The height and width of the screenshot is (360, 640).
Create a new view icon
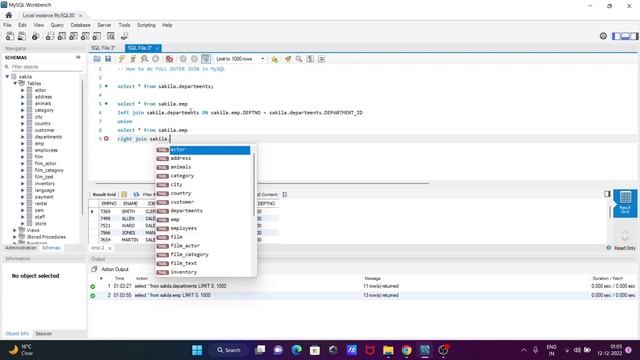(73, 36)
